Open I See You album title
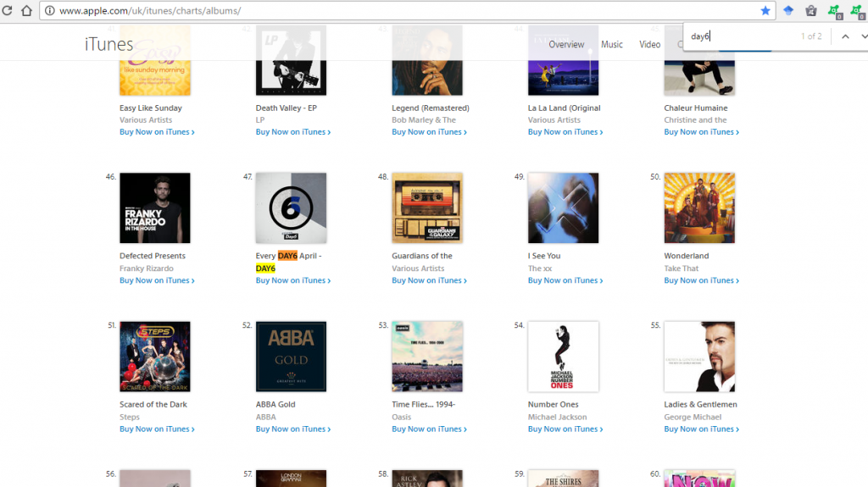 [x=544, y=257]
